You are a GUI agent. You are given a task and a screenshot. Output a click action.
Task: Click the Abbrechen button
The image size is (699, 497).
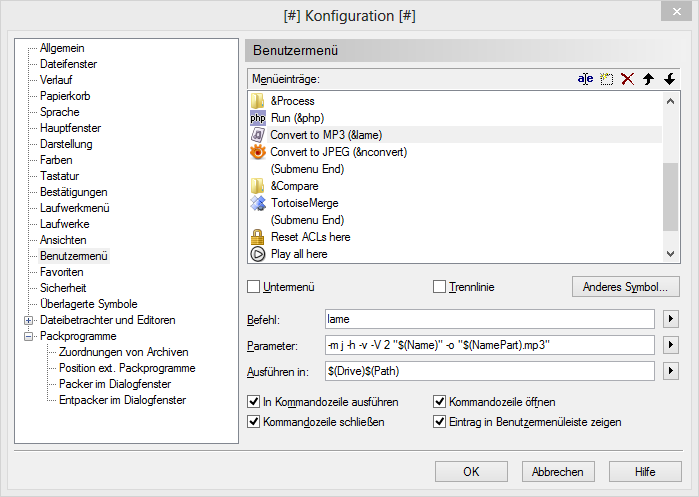558,472
